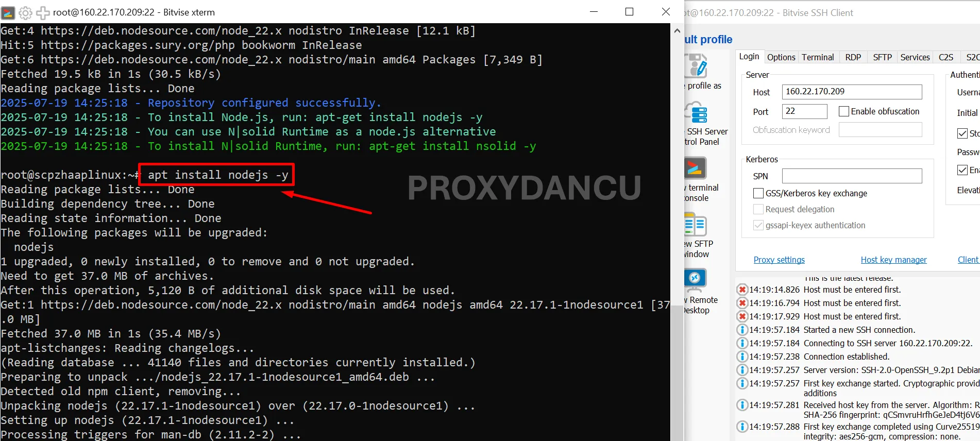Toggle the Enable checkbox under Password
Screen dimensions: 980x441
tap(962, 170)
